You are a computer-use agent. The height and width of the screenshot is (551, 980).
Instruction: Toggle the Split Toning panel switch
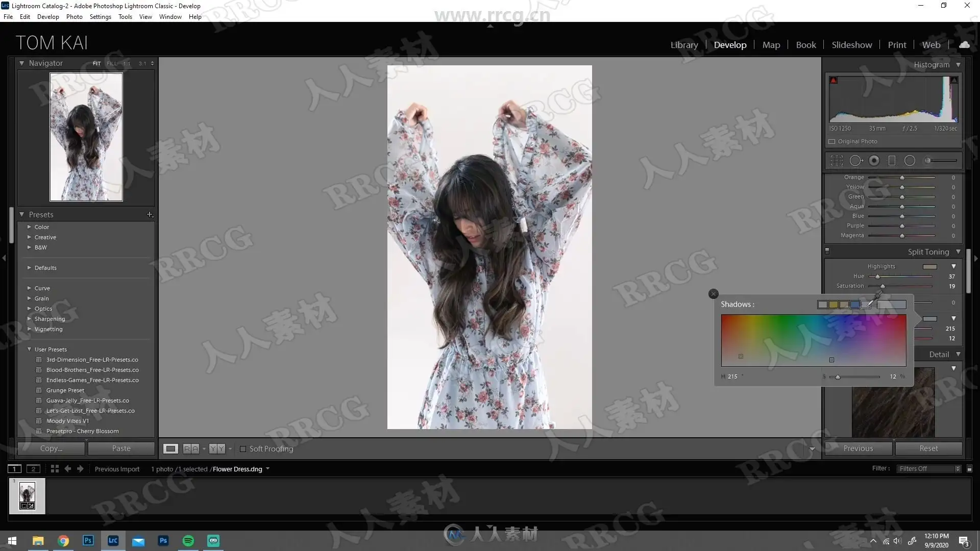tap(827, 251)
